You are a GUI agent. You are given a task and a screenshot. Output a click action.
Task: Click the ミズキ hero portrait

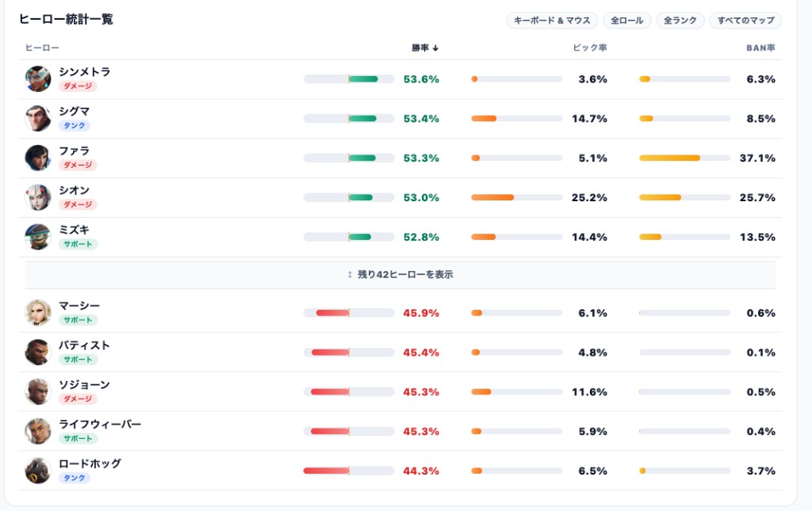[38, 237]
